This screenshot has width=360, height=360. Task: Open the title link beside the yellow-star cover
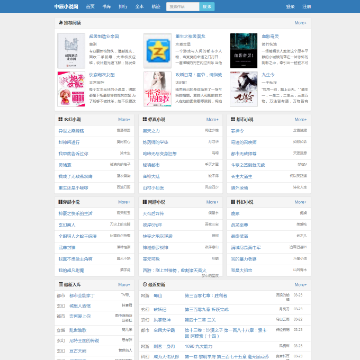click(190, 36)
